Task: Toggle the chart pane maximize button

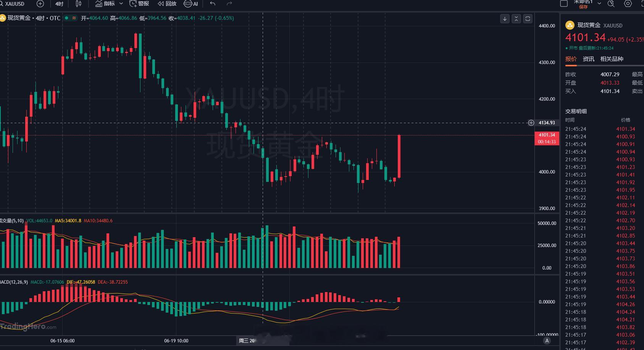Action: tap(528, 19)
